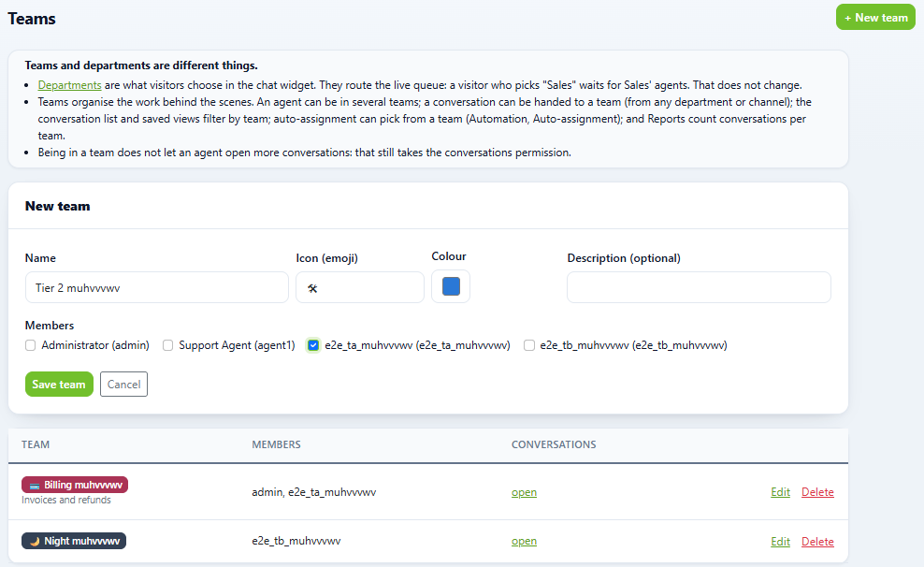
Task: Open conversations for Night muhvvwwv team
Action: click(524, 541)
